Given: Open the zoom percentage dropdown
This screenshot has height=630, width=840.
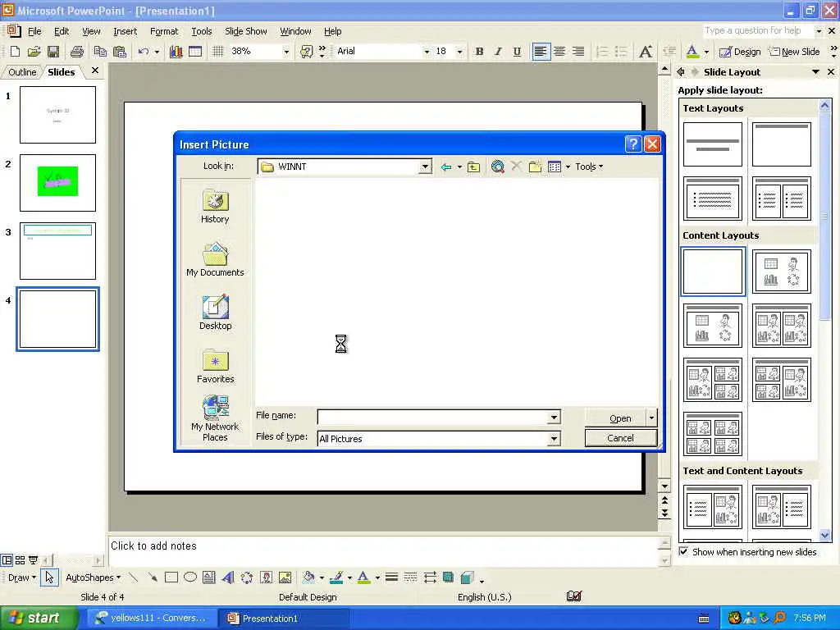Looking at the screenshot, I should (x=286, y=52).
